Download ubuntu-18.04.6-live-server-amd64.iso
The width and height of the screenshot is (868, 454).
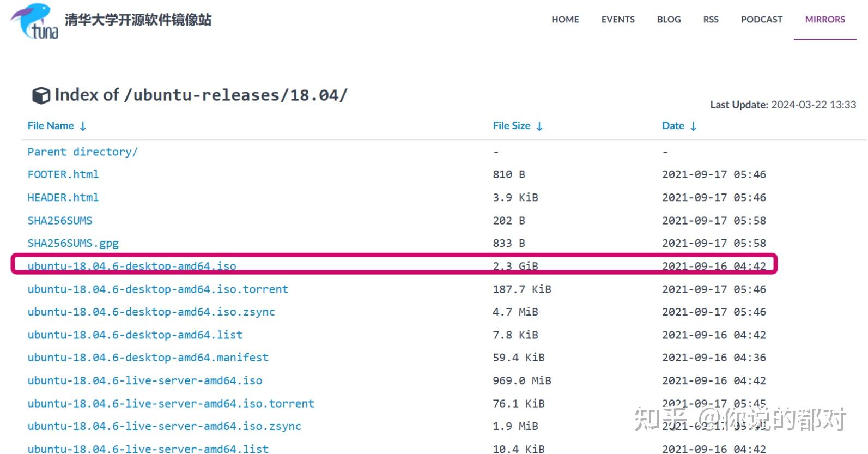pos(144,380)
